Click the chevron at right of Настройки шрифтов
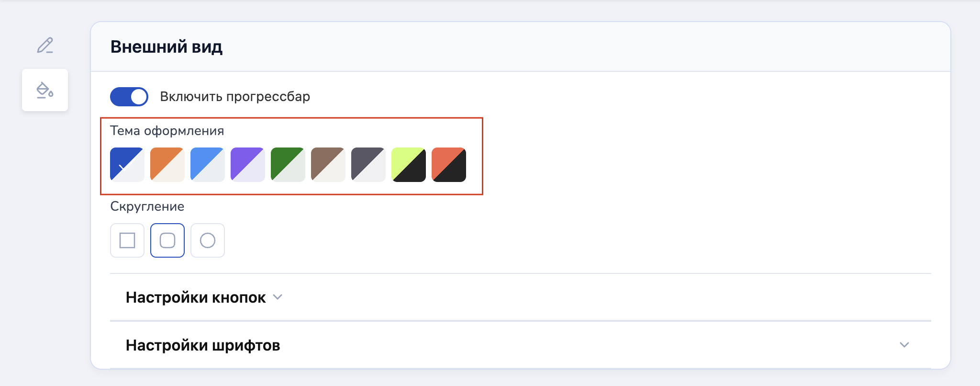The width and height of the screenshot is (980, 386). 904,345
